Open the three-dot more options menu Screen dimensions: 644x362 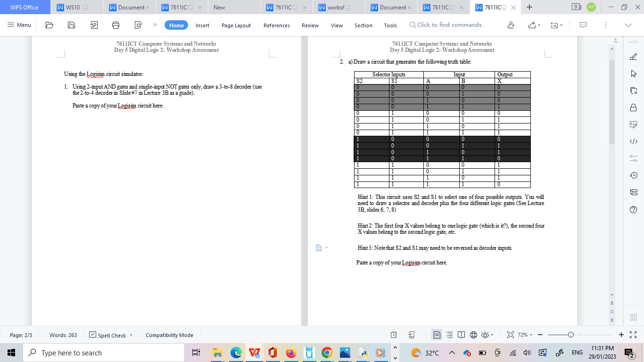coord(606,25)
